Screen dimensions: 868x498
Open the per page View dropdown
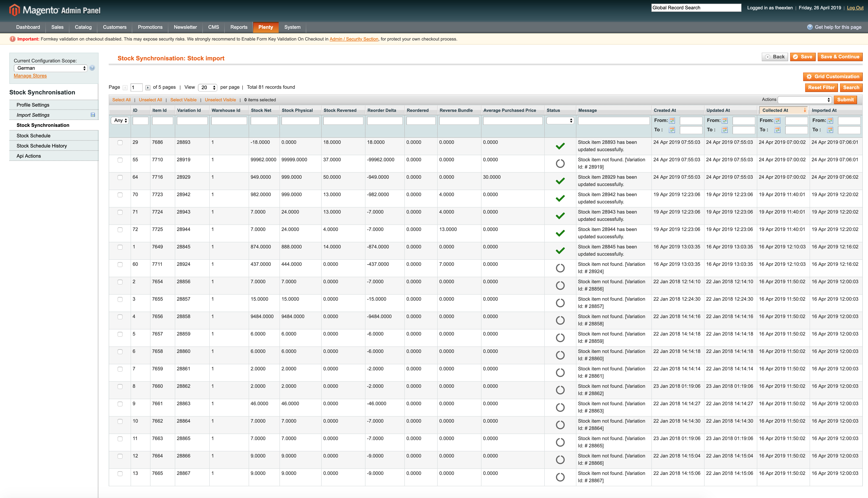click(x=207, y=88)
